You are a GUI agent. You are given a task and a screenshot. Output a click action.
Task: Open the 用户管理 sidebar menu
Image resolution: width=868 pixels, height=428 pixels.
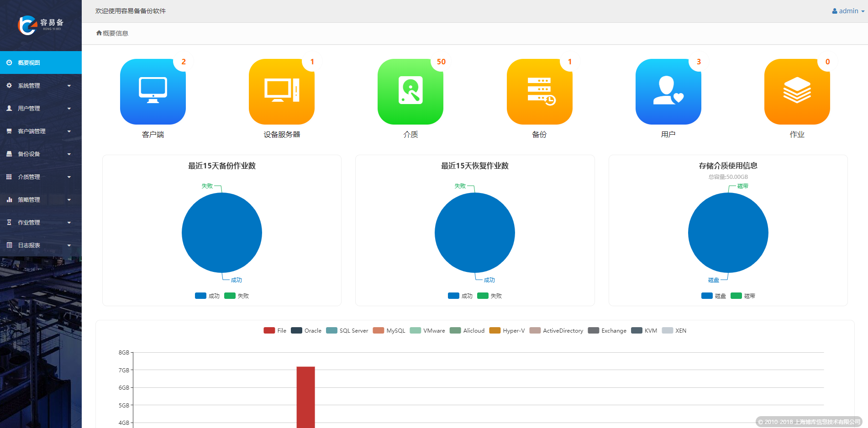[41, 108]
